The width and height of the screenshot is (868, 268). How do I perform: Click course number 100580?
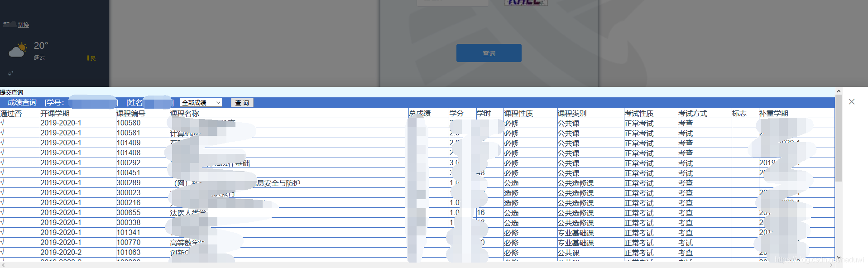coord(129,123)
